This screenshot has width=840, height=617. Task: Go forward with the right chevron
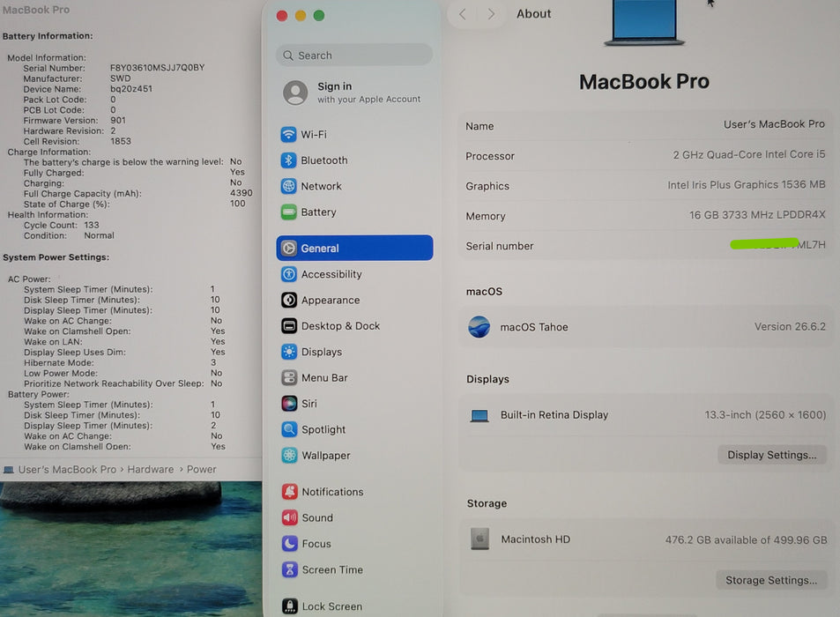[x=491, y=14]
